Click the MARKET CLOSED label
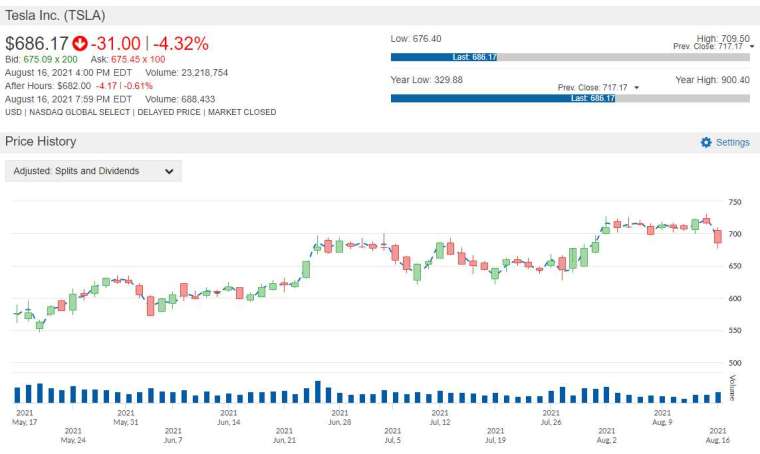This screenshot has width=760, height=454. (242, 112)
